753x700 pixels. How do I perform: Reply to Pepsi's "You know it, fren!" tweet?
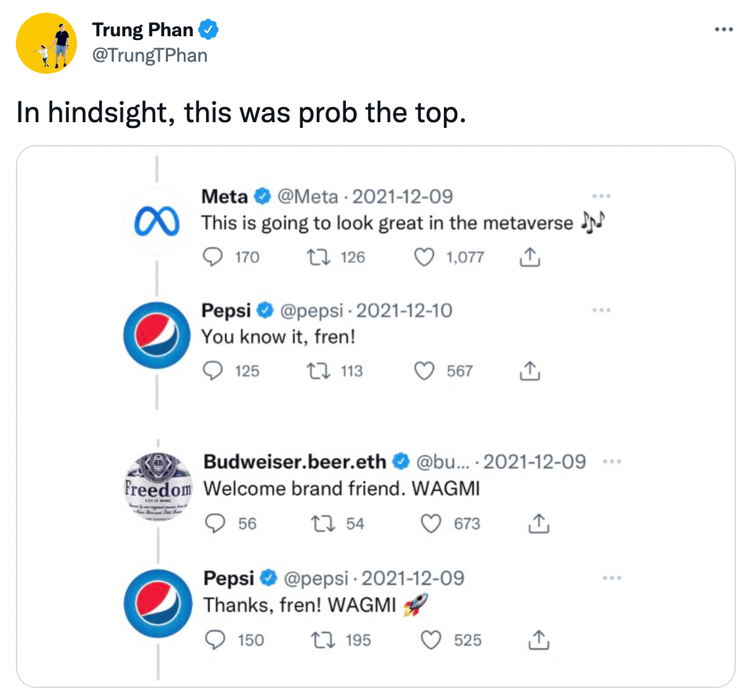pyautogui.click(x=212, y=370)
